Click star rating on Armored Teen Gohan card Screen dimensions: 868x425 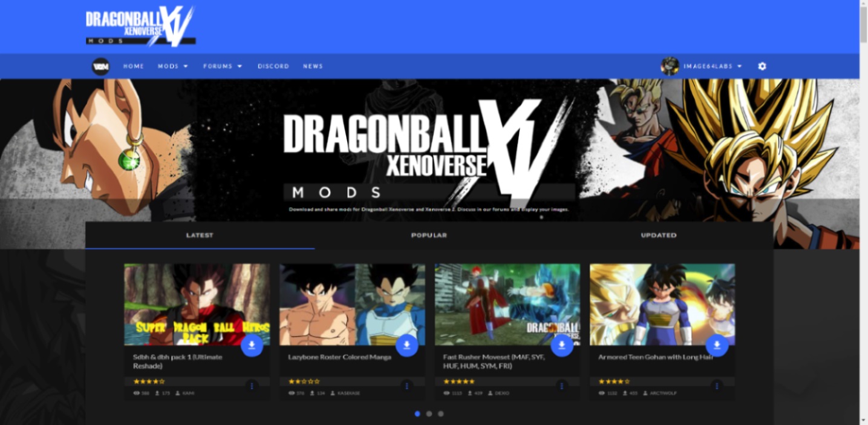pos(614,381)
